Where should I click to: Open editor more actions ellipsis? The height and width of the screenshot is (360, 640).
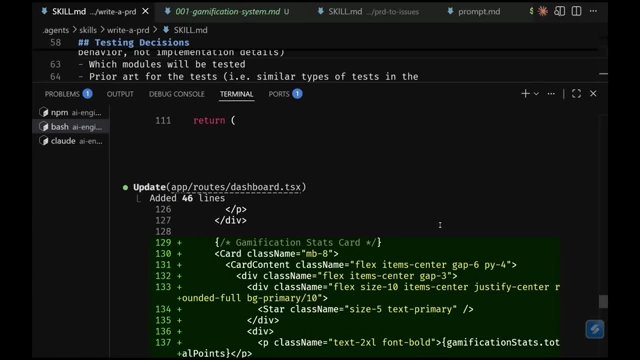click(x=593, y=11)
